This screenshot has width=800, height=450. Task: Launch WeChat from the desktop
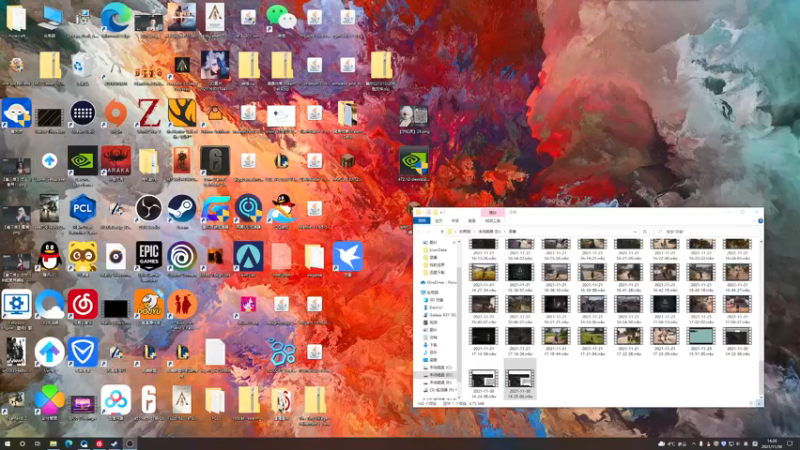[x=281, y=17]
